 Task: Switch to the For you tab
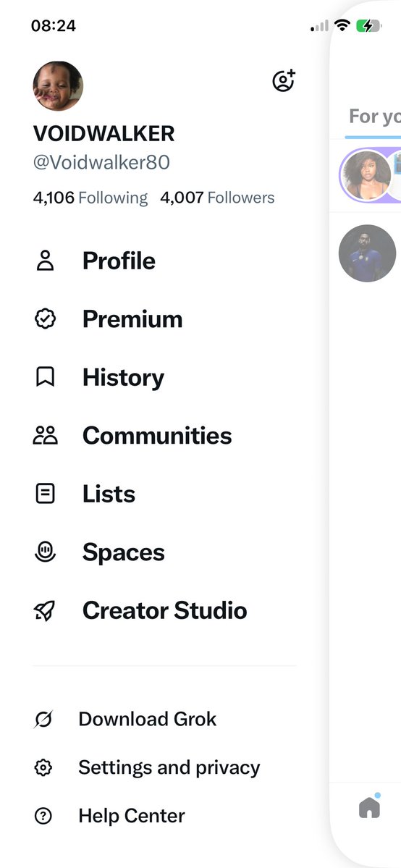point(372,117)
